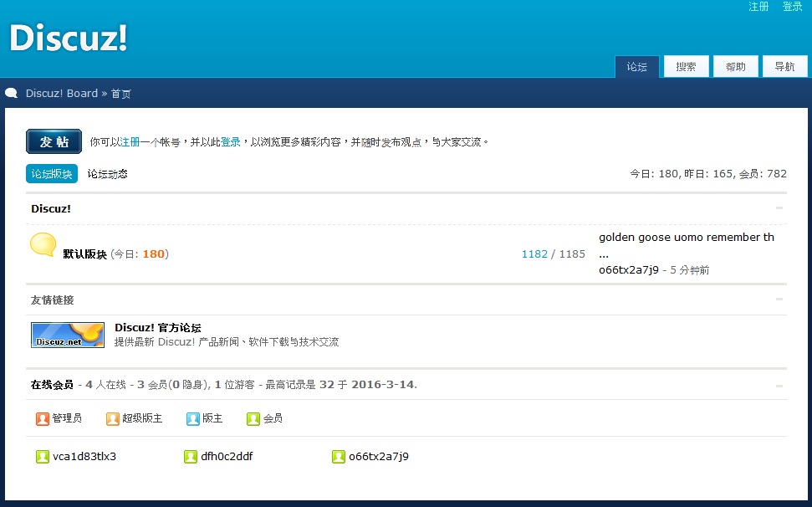Click the 最高记录是 32 于 2016-3-14 text
This screenshot has width=812, height=507.
[x=340, y=384]
